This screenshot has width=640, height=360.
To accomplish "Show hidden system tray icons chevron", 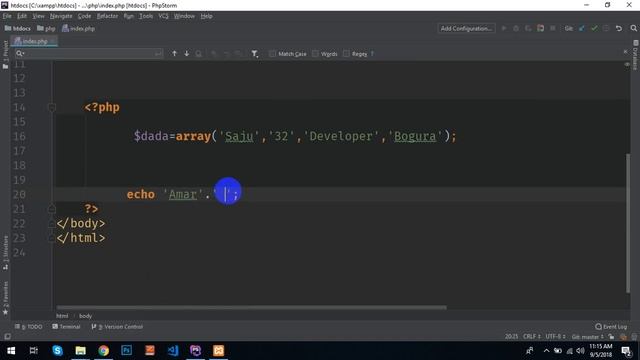I will tap(546, 351).
